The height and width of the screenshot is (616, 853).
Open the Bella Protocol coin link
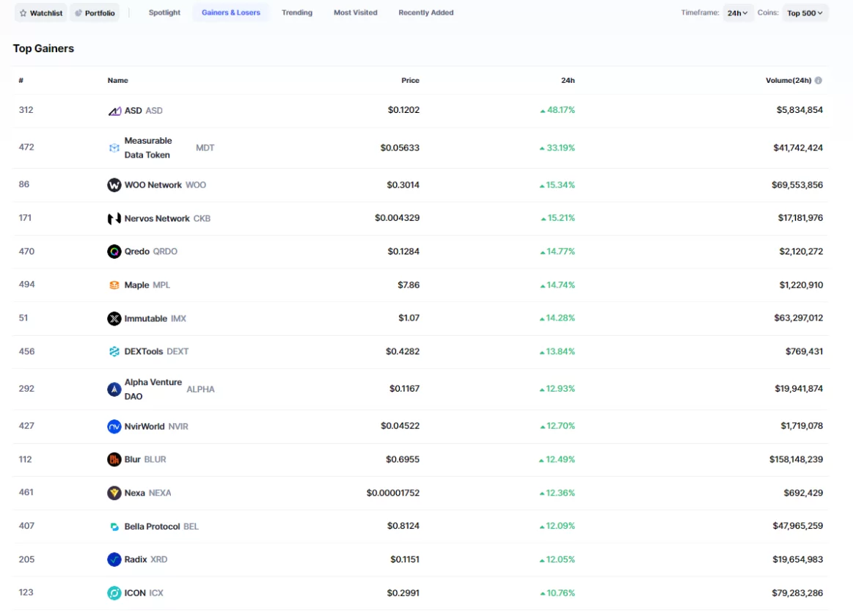pyautogui.click(x=152, y=527)
